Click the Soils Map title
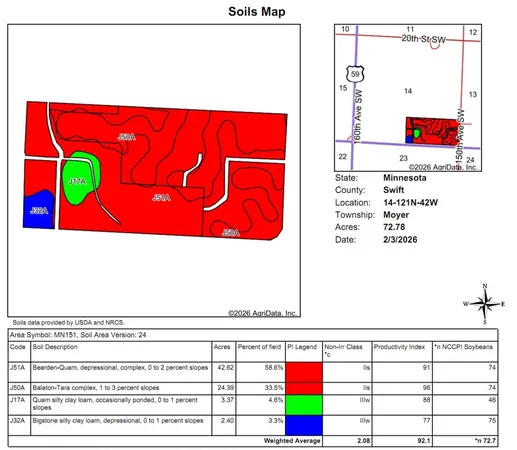Viewport: 517px width, 450px height. tap(257, 12)
